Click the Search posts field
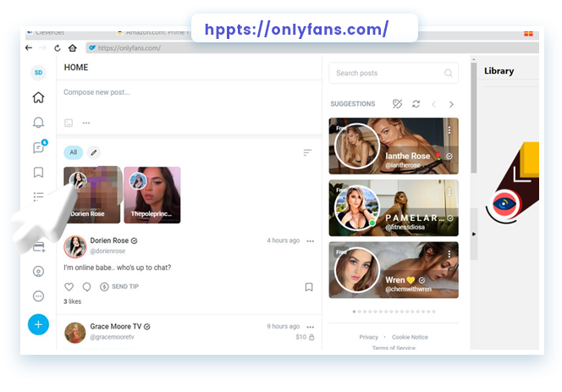The image size is (562, 392). pos(394,73)
